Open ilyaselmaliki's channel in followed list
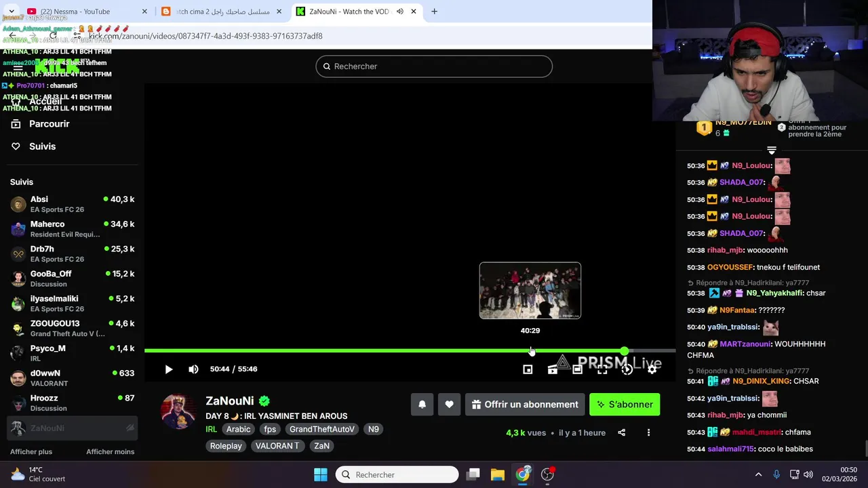868x488 pixels. coord(72,304)
